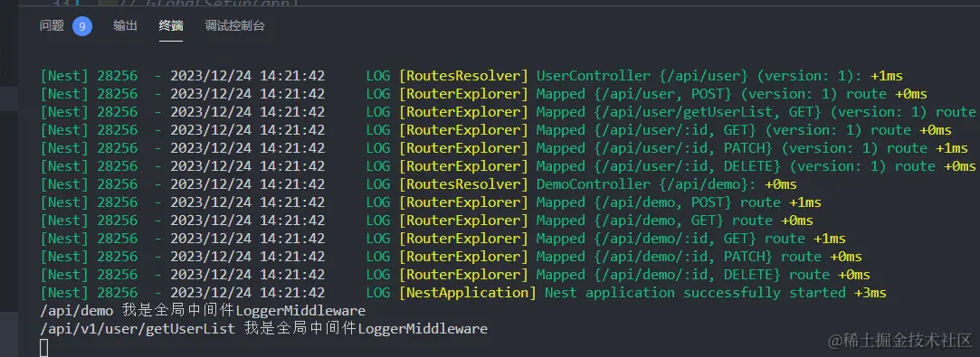Click the DemoController {/api/demo} RoutesResolver line
This screenshot has height=357, width=980.
[x=418, y=184]
